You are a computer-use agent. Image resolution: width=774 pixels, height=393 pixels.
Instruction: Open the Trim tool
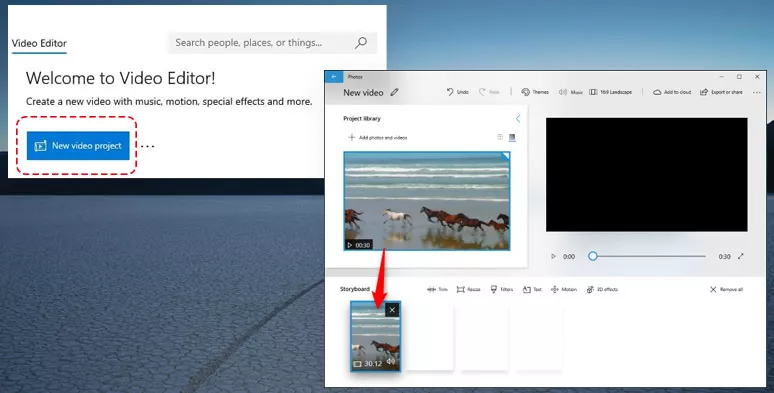click(437, 289)
